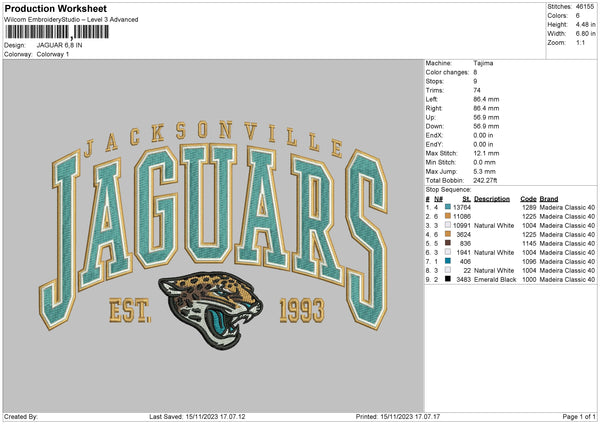The image size is (600, 424).
Task: Click the 'Page 1 of 1' footer text
Action: (x=579, y=416)
